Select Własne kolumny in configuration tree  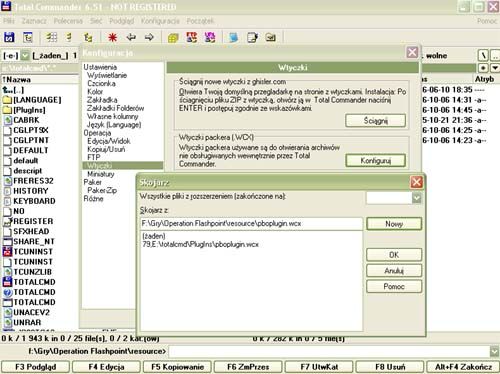pyautogui.click(x=113, y=116)
